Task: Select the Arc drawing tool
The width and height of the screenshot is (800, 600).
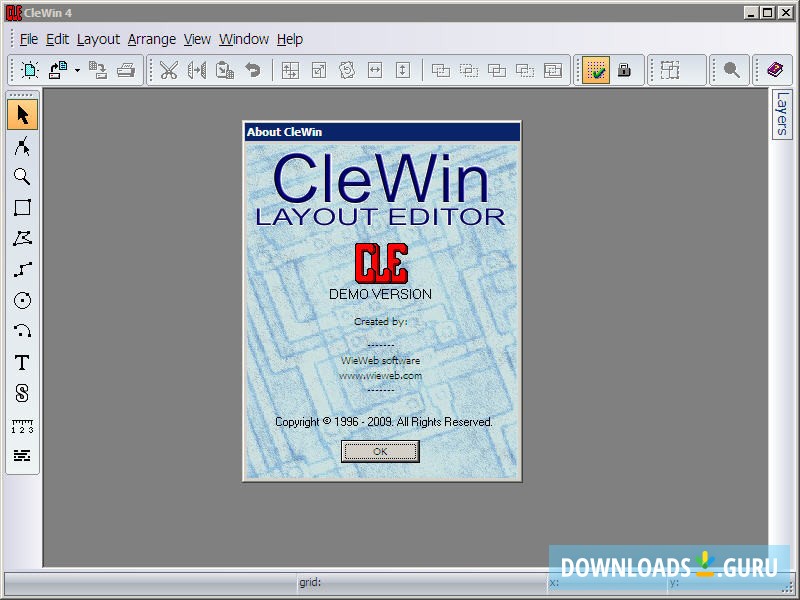Action: [20, 331]
